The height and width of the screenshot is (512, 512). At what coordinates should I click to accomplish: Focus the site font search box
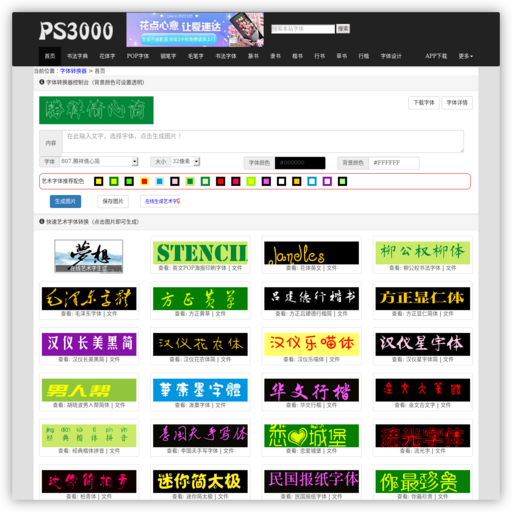click(303, 29)
